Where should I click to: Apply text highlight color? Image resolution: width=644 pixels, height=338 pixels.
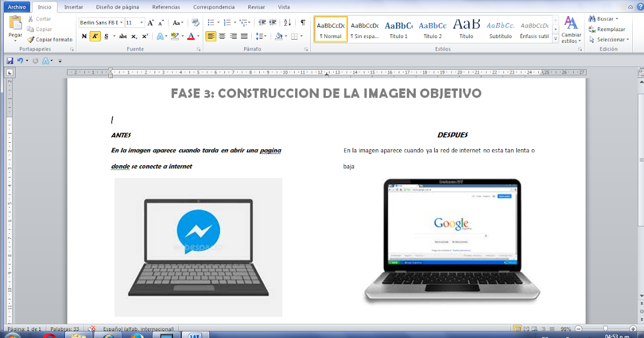[174, 36]
